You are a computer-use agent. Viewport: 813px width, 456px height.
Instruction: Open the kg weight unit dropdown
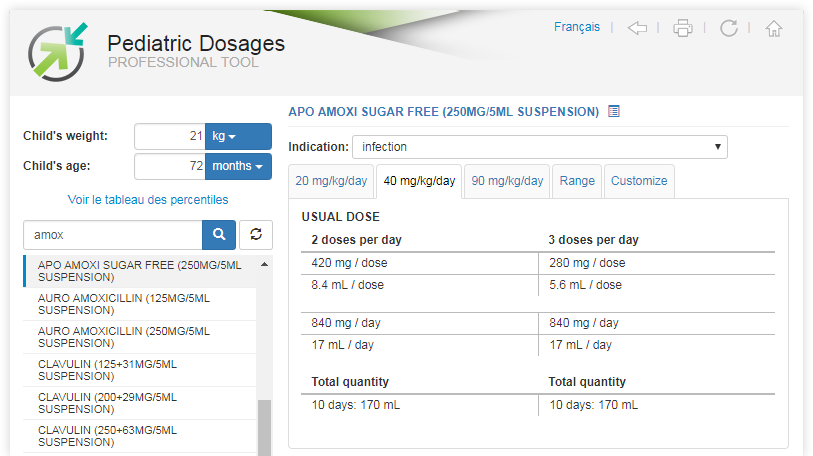(x=238, y=136)
